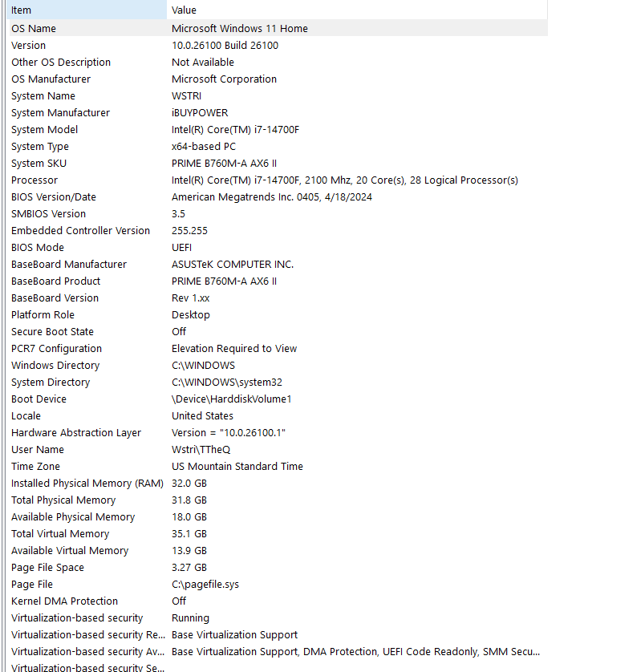
Task: Click the Elevation Required to View value
Action: (234, 348)
